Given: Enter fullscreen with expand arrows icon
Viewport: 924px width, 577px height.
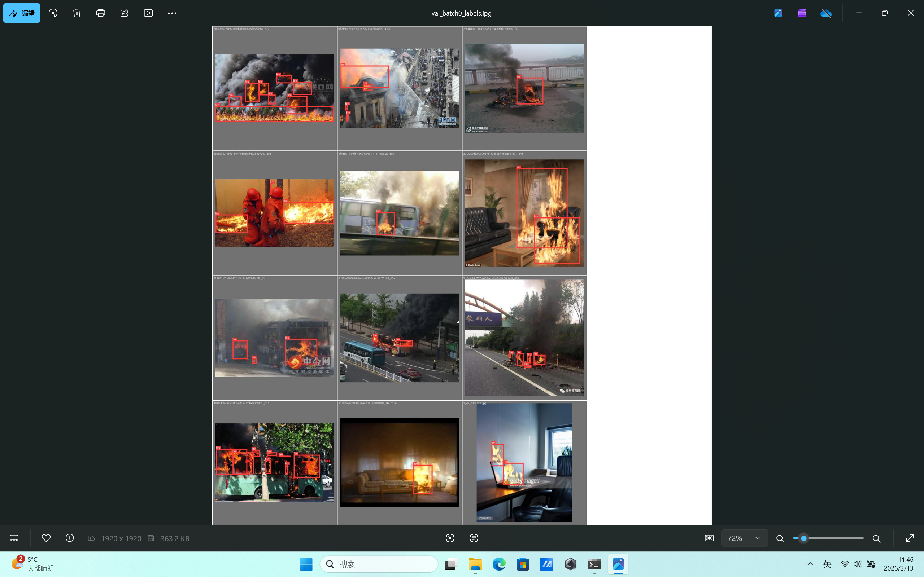Looking at the screenshot, I should 910,538.
